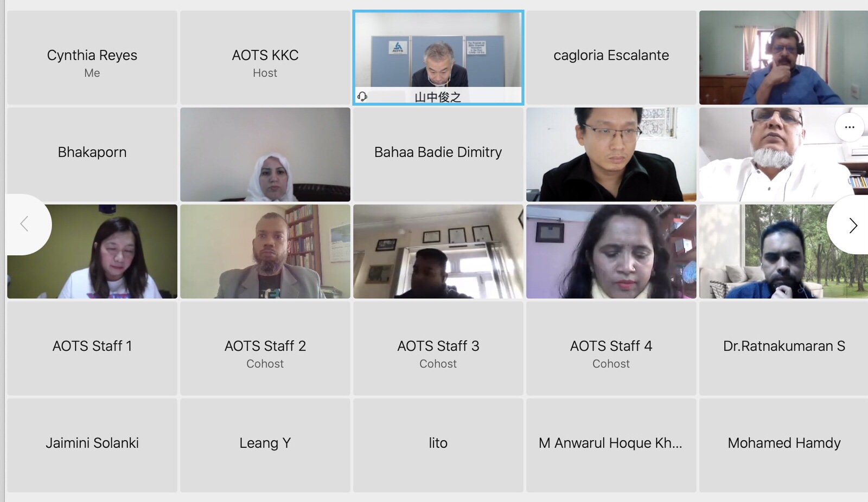The height and width of the screenshot is (502, 868).
Task: Select the 山中俊之 active speaker video
Action: tap(438, 57)
